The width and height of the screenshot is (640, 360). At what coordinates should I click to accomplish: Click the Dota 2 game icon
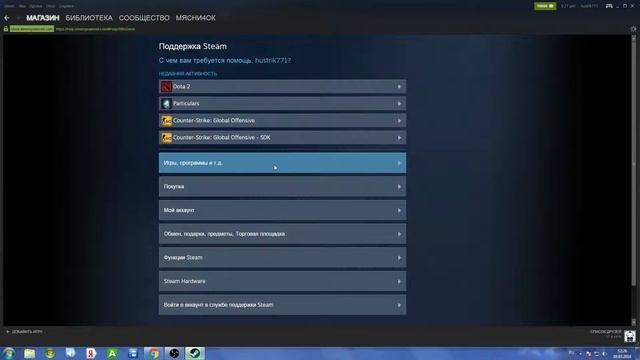[166, 87]
